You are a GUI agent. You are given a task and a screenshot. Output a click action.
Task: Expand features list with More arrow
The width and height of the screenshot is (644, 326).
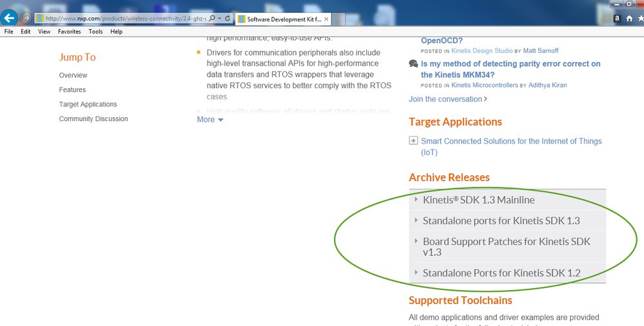pos(210,119)
